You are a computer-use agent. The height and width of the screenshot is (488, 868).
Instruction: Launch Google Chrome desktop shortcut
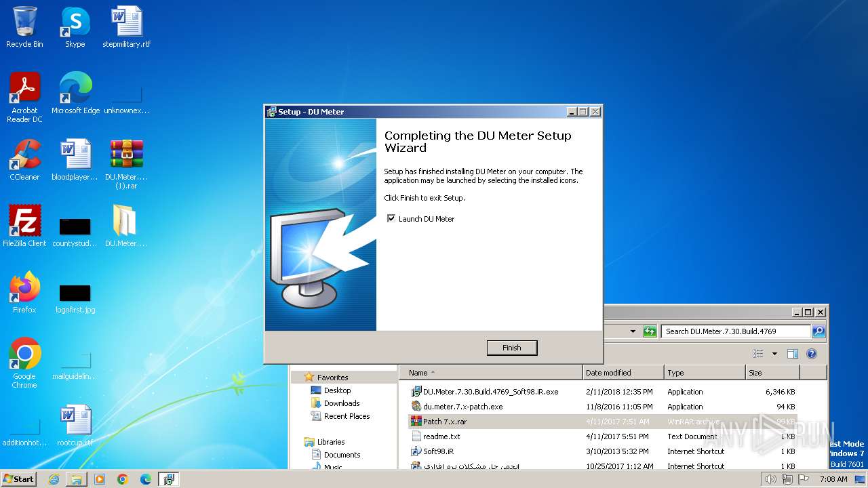tap(24, 363)
